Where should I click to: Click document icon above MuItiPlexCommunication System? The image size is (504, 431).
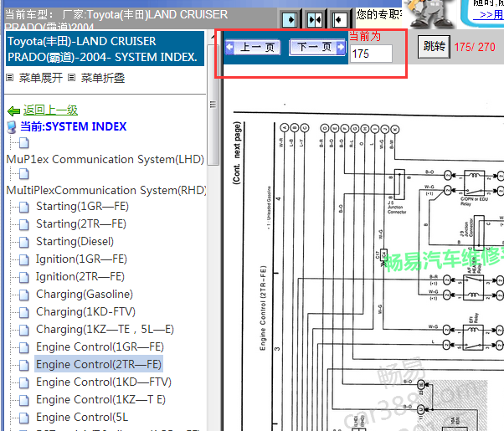pyautogui.click(x=24, y=174)
